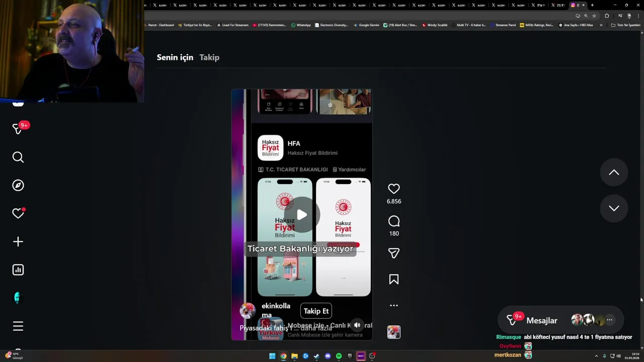The width and height of the screenshot is (644, 362).
Task: Open a new browser tab with plus
Action: 592,5
